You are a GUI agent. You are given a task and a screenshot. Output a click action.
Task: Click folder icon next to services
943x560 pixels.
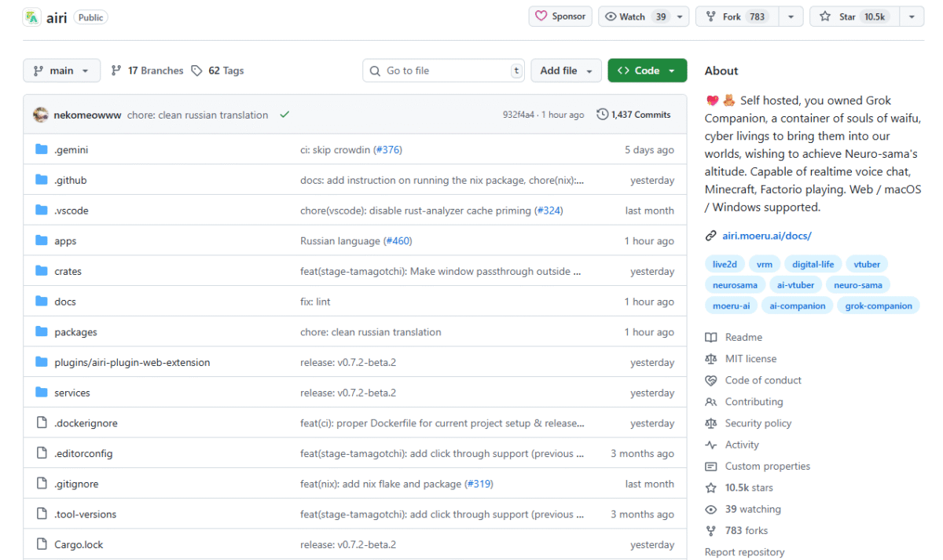point(42,392)
